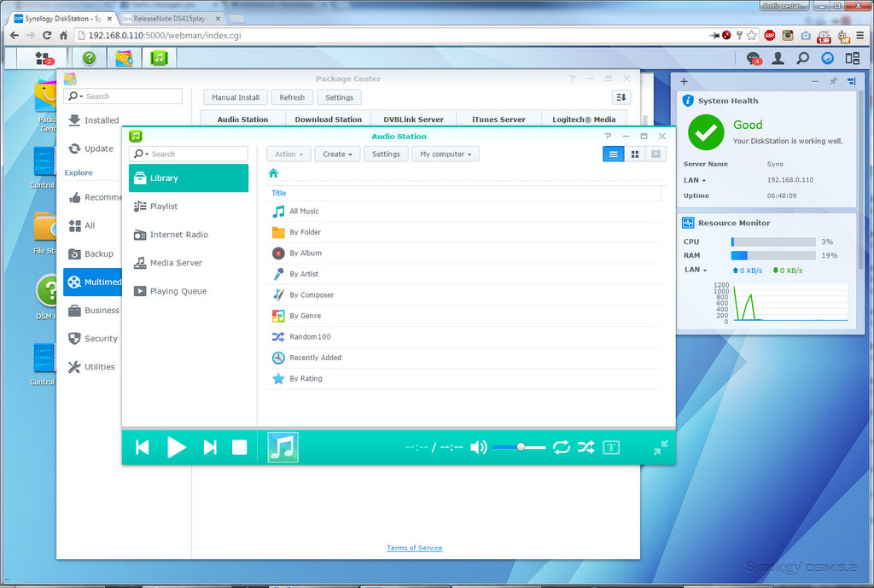Image resolution: width=874 pixels, height=588 pixels.
Task: Select Security category in Package Center
Action: pos(94,339)
